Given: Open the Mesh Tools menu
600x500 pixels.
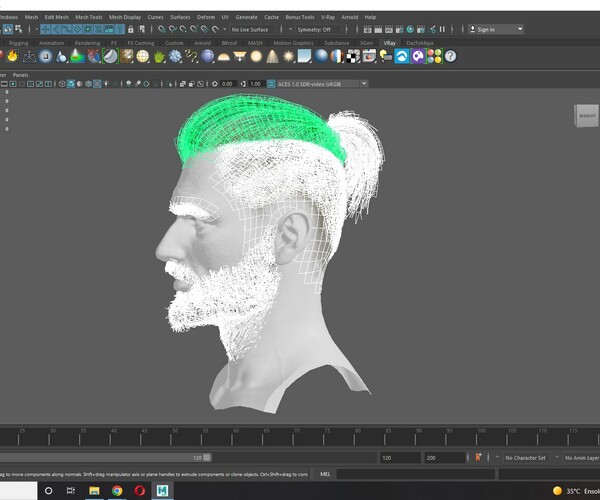Looking at the screenshot, I should coord(88,17).
